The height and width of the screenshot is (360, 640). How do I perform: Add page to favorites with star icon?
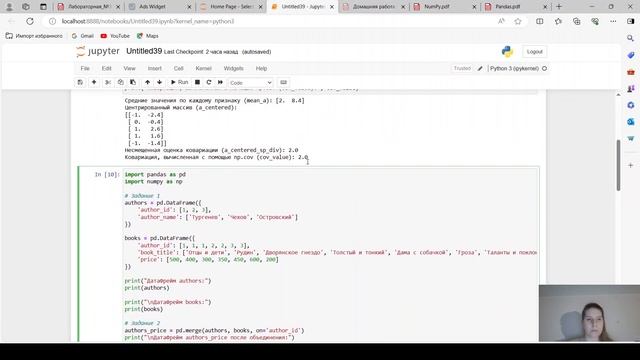518,21
